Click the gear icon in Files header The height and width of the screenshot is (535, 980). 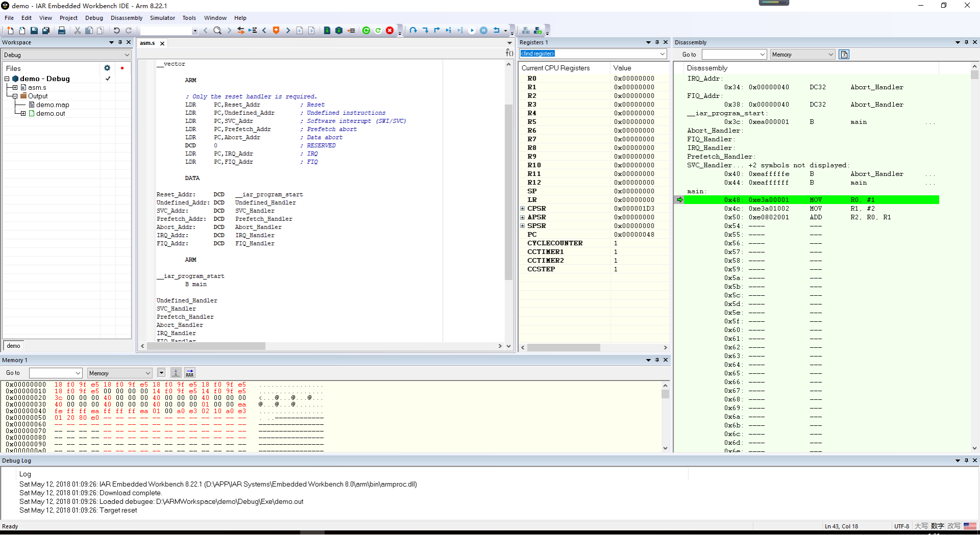(x=107, y=68)
